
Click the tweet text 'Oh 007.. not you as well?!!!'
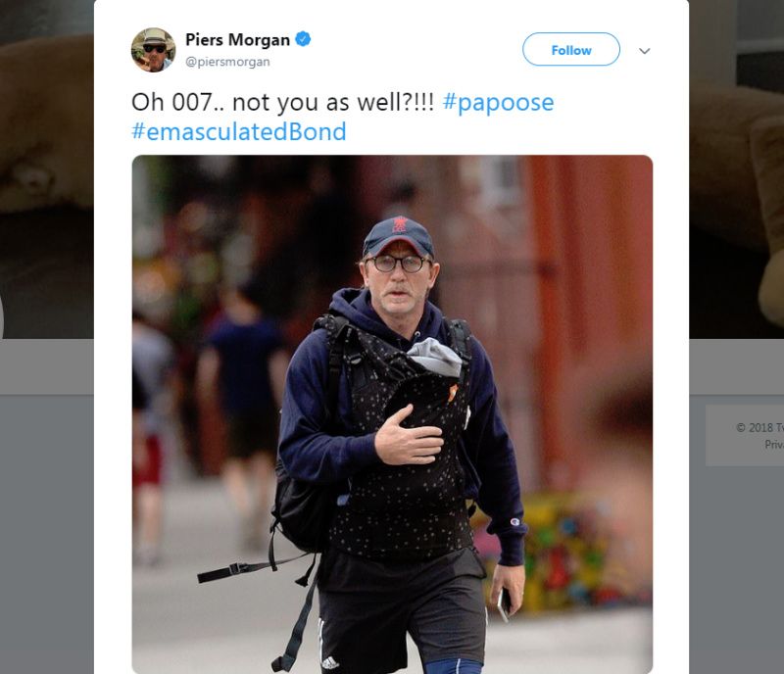pyautogui.click(x=282, y=102)
